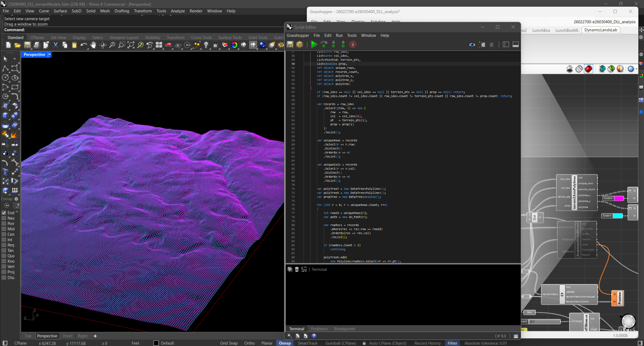Screen dimensions: 644x346
Task: Open the Perspective viewport dropdown arrow
Action: [x=50, y=54]
